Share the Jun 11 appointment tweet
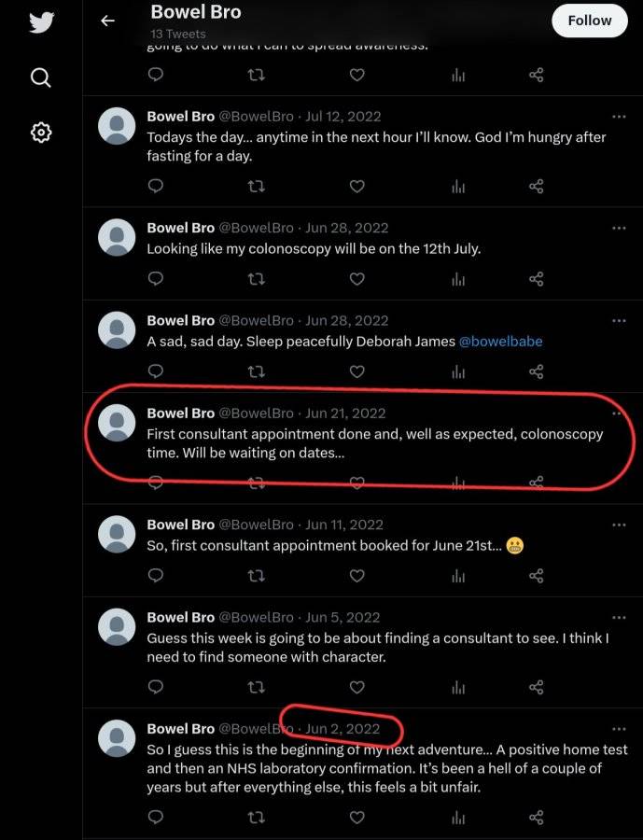This screenshot has width=643, height=840. [x=537, y=575]
